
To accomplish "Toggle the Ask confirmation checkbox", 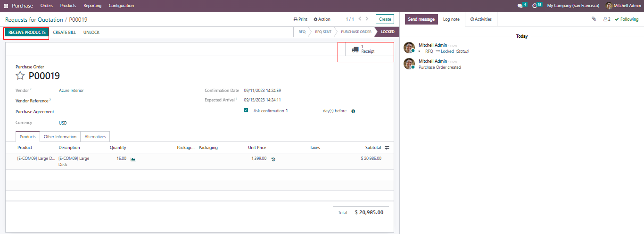I will coord(246,110).
